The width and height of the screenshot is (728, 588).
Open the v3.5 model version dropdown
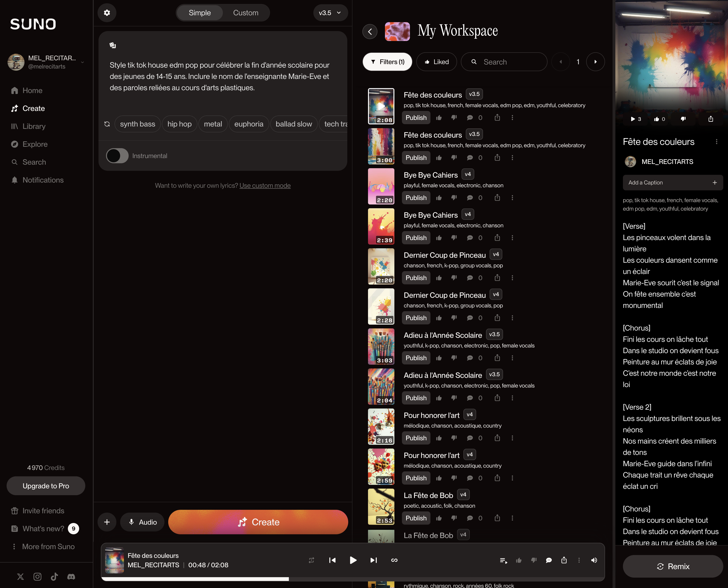(x=330, y=13)
